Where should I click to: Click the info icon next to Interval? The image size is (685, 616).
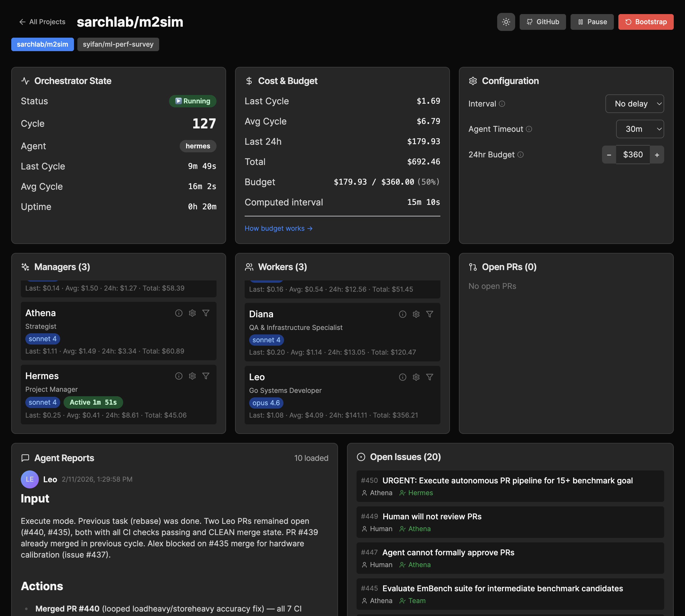(x=502, y=104)
